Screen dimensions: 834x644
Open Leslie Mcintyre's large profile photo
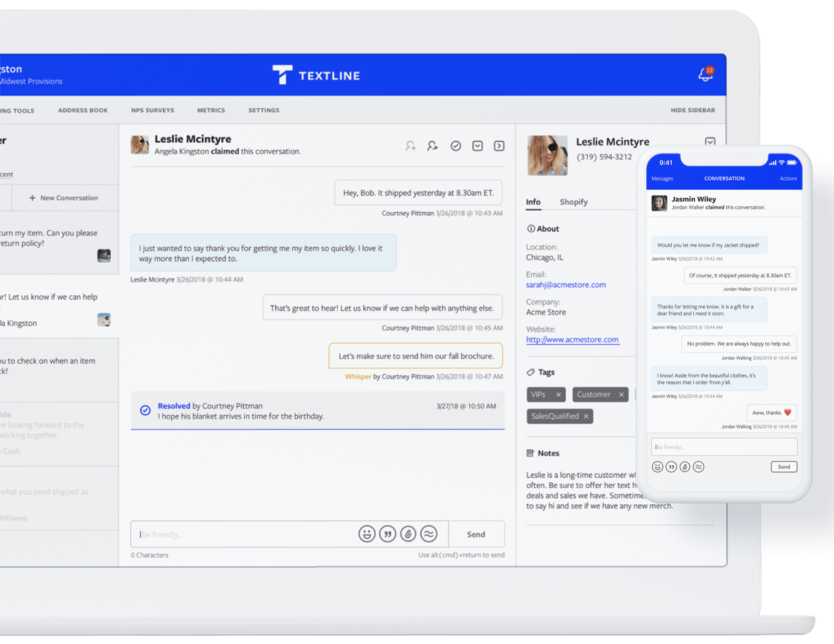tap(548, 156)
